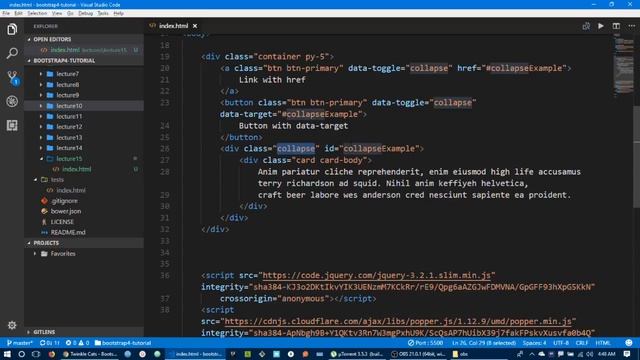Image resolution: width=640 pixels, height=360 pixels.
Task: Open the Debug view in activity bar
Action: pyautogui.click(x=12, y=101)
